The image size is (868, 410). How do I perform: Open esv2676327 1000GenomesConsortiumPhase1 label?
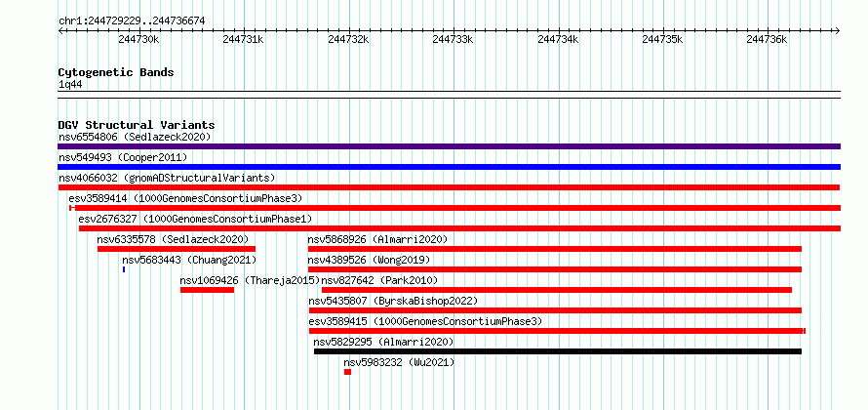[195, 219]
